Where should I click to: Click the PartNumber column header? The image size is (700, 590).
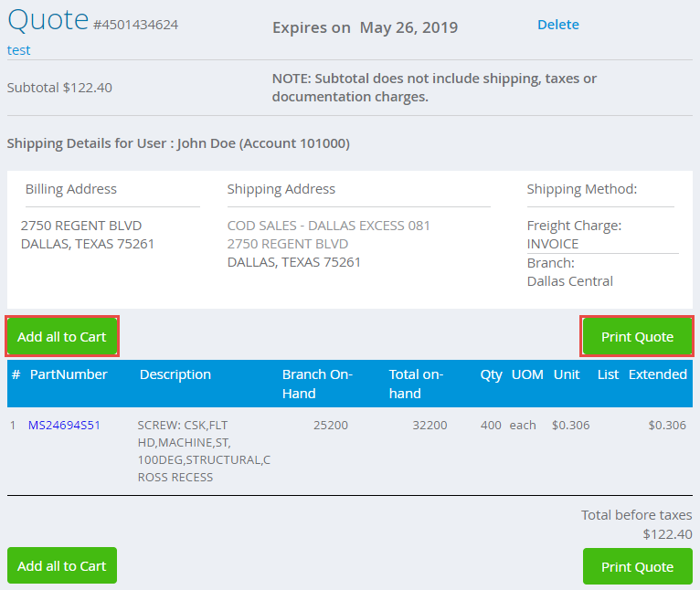point(69,374)
